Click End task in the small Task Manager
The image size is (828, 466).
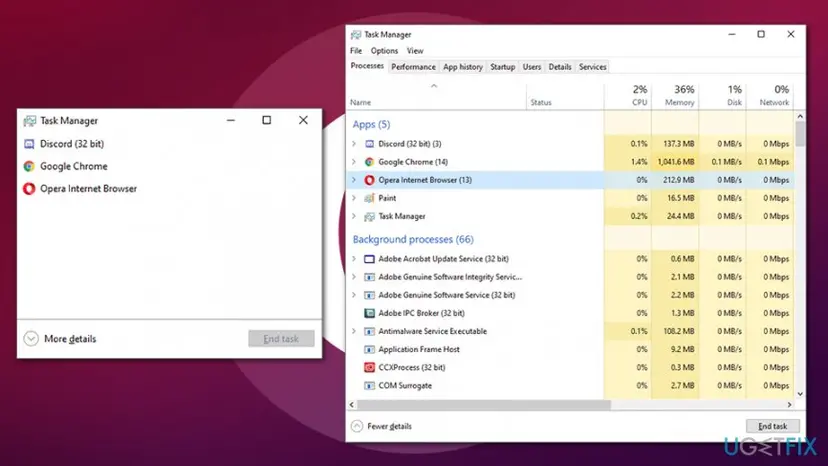[x=281, y=339]
